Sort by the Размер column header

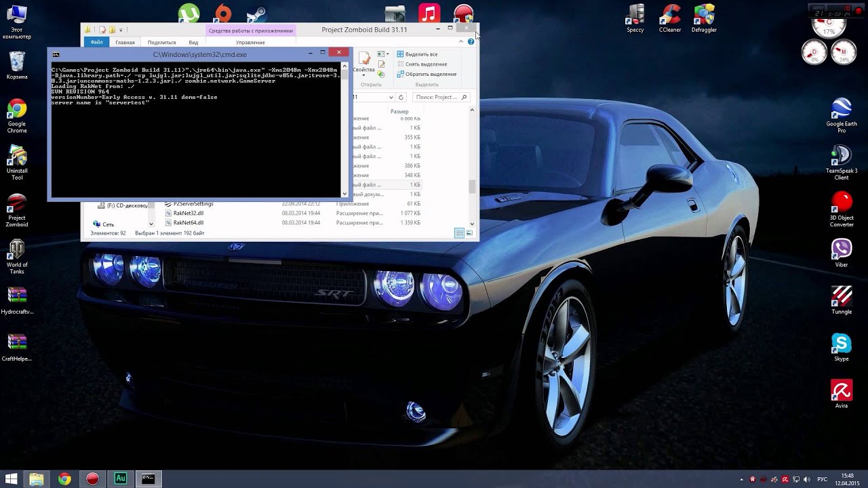(399, 111)
